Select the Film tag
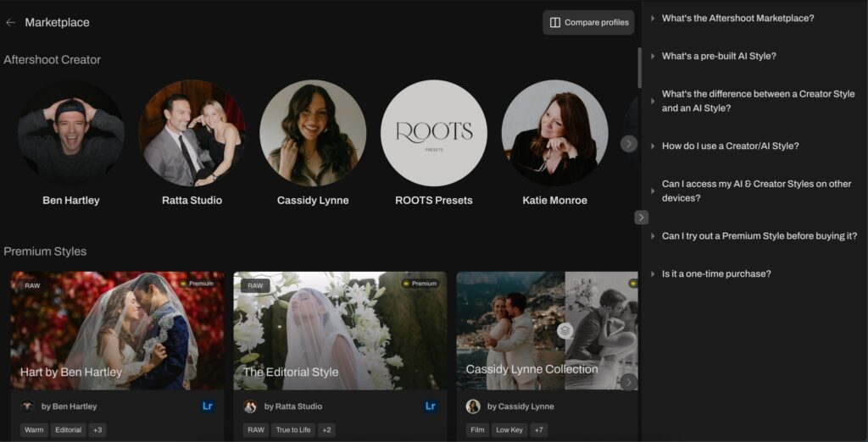The image size is (868, 442). click(477, 430)
